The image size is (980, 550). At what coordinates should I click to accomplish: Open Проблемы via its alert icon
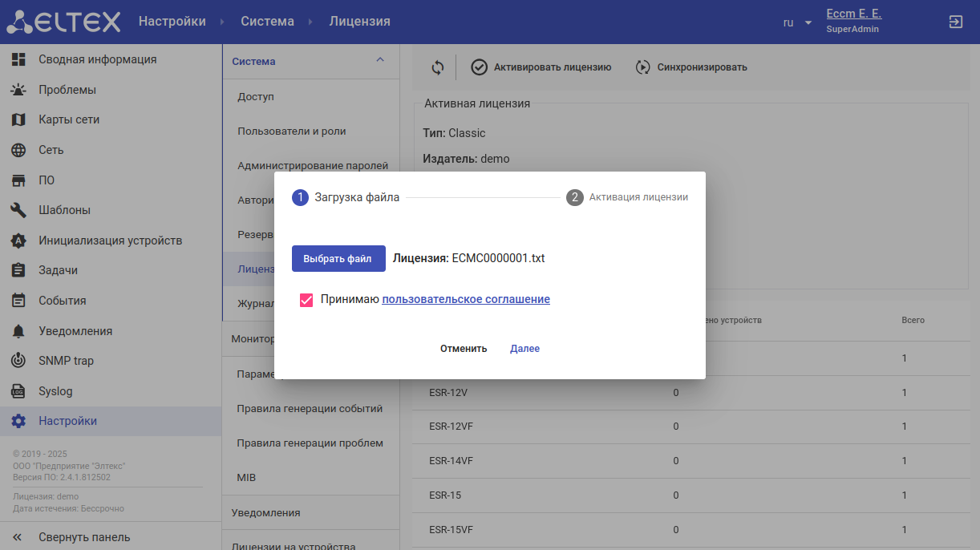click(x=18, y=90)
